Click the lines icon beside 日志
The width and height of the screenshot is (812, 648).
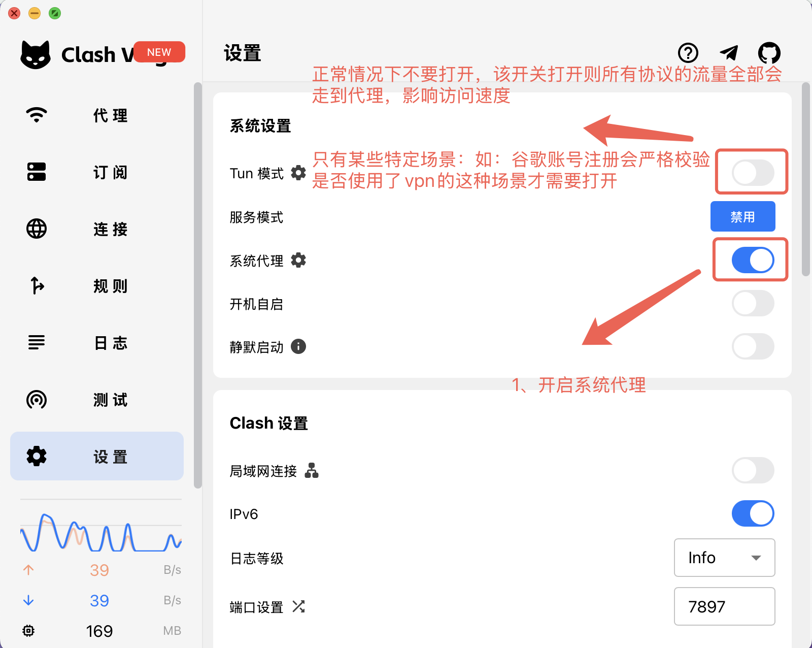[37, 342]
